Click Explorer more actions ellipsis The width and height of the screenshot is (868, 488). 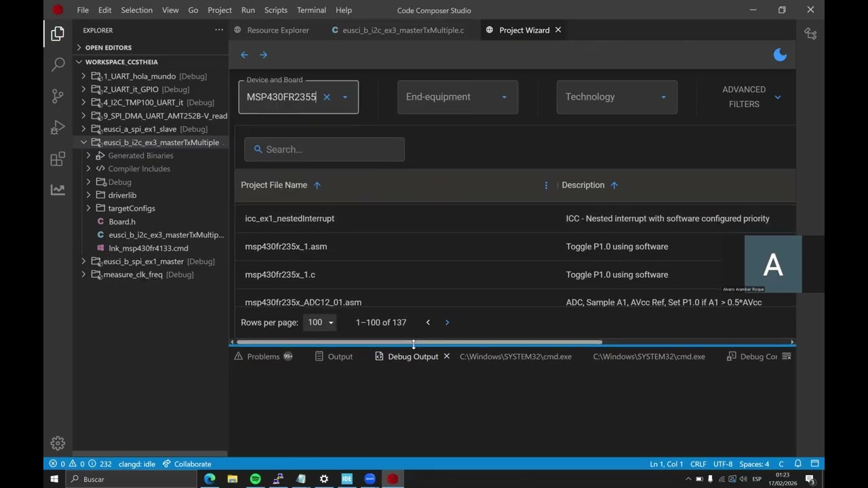tap(219, 30)
